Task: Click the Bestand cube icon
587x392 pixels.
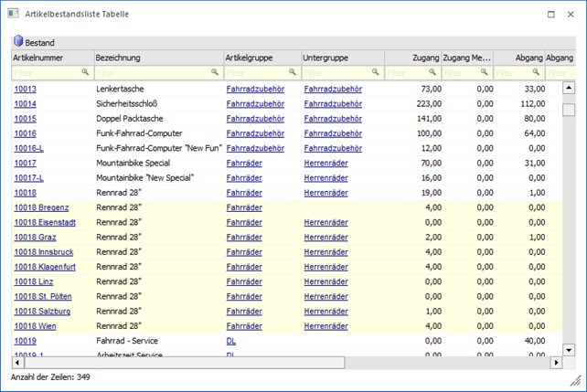Action: [x=17, y=42]
